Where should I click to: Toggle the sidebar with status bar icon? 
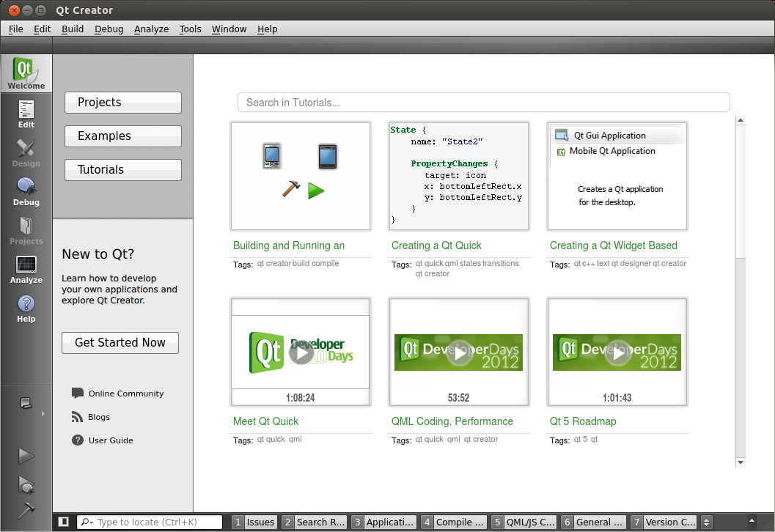coord(63,522)
